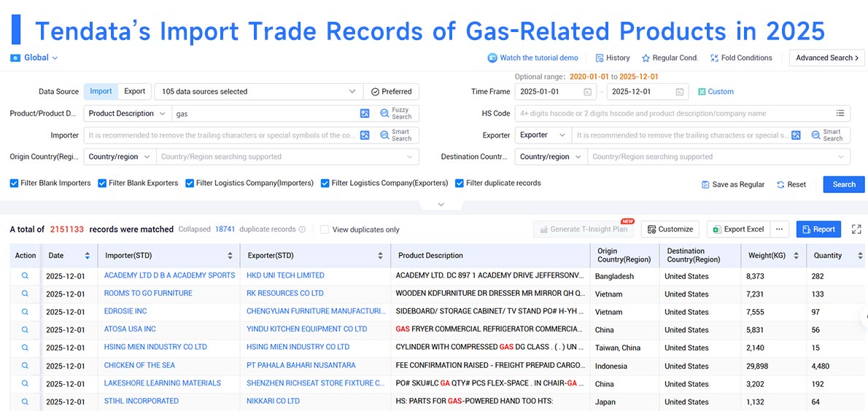The height and width of the screenshot is (419, 868).
Task: Click Fold Conditions
Action: (741, 58)
